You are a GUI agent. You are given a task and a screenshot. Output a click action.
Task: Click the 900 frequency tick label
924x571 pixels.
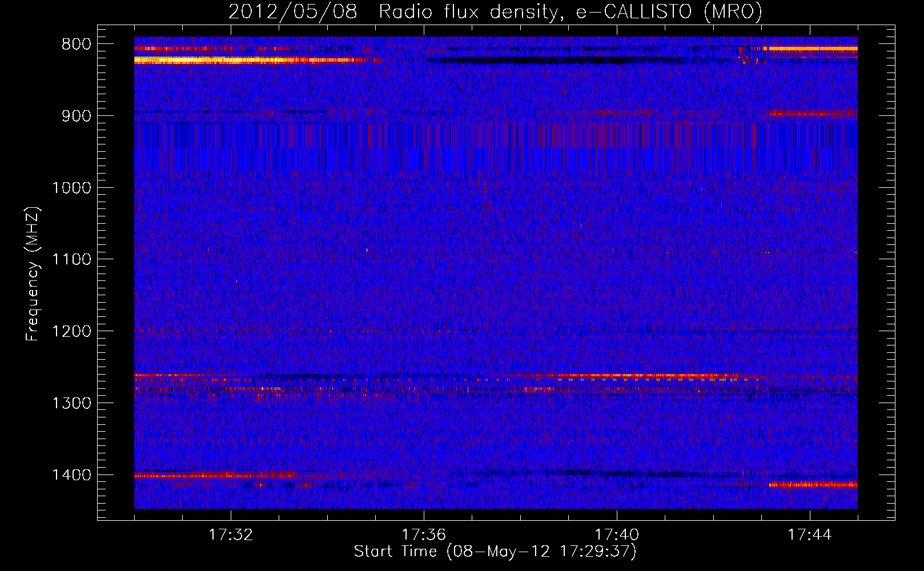coord(77,116)
